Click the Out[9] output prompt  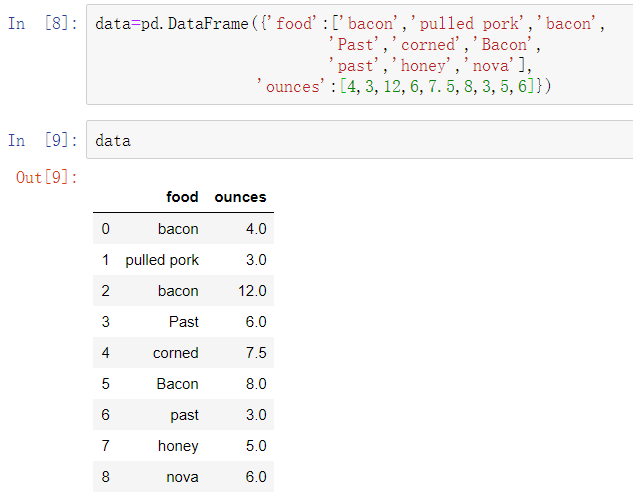coord(46,177)
